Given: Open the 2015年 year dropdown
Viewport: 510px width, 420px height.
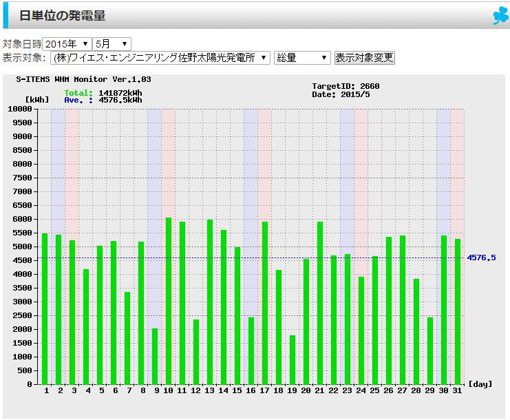Looking at the screenshot, I should pos(67,44).
